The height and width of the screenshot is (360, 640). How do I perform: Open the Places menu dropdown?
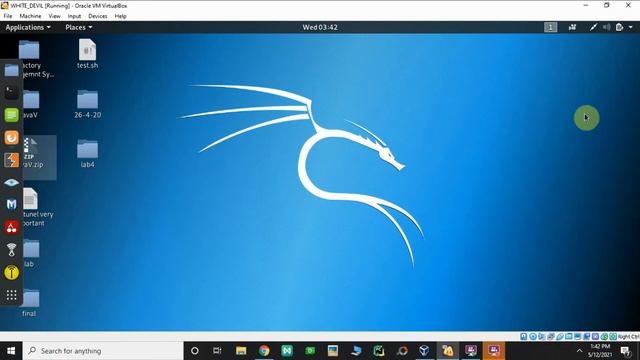pyautogui.click(x=79, y=27)
